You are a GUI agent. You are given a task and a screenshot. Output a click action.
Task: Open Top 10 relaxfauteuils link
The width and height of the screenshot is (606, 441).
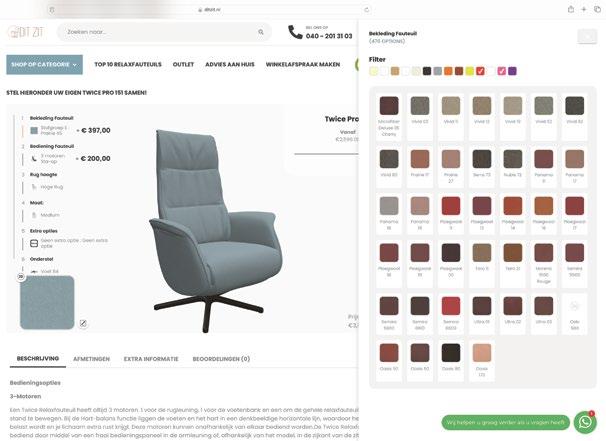tap(128, 65)
